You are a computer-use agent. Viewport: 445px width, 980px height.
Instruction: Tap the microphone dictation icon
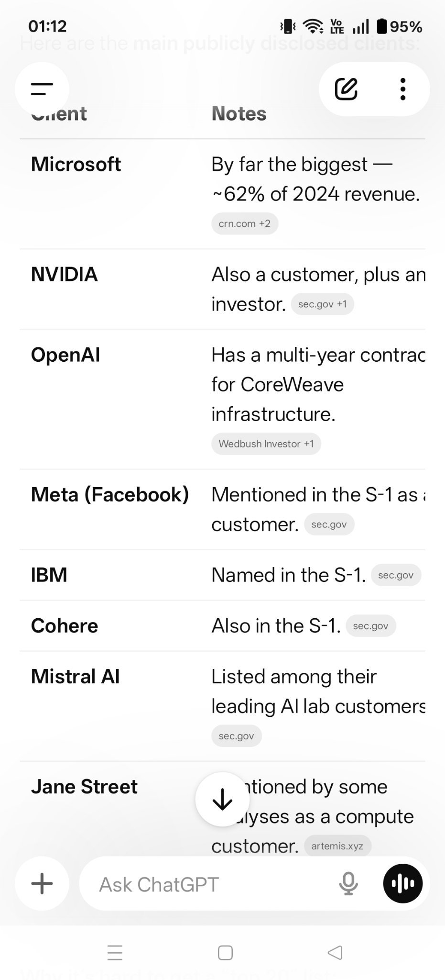point(348,883)
